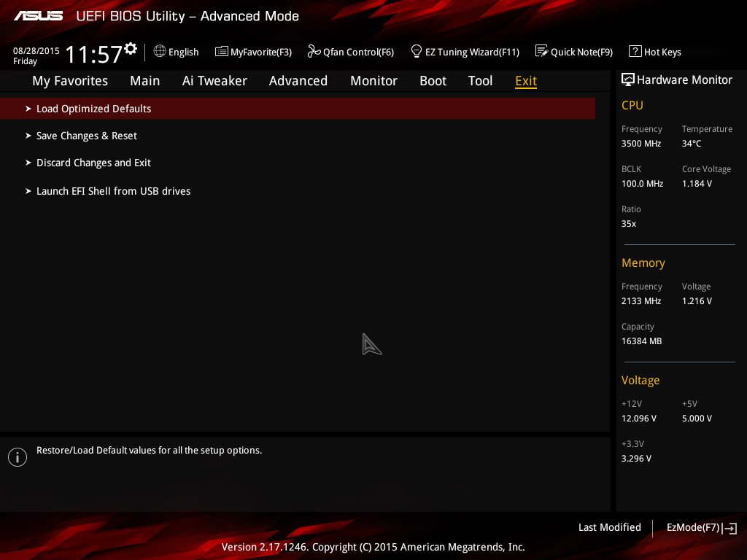Click memory voltage value 1.216 V
This screenshot has height=560, width=747.
click(697, 301)
